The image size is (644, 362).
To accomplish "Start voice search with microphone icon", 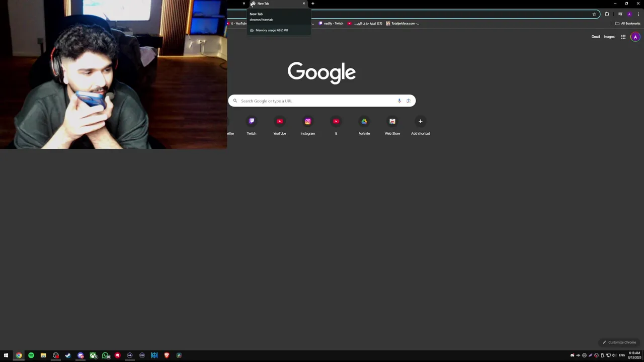I will click(x=399, y=101).
